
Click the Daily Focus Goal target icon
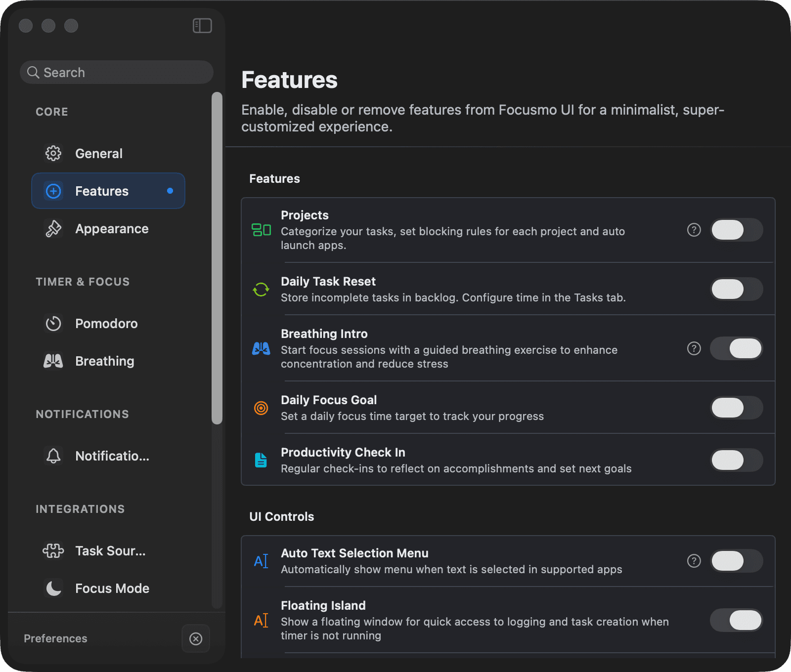click(261, 408)
